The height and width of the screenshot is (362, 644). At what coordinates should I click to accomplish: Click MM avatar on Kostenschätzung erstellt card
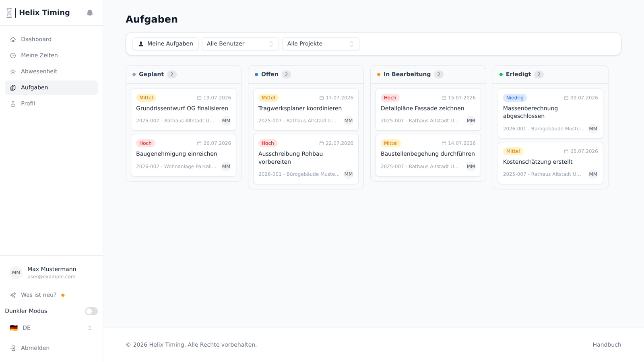(593, 174)
